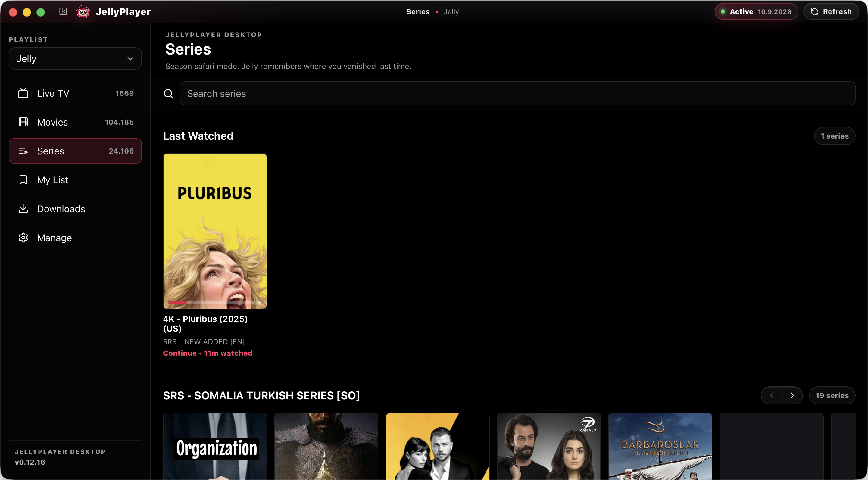
Task: Open Live TV section
Action: click(x=75, y=93)
